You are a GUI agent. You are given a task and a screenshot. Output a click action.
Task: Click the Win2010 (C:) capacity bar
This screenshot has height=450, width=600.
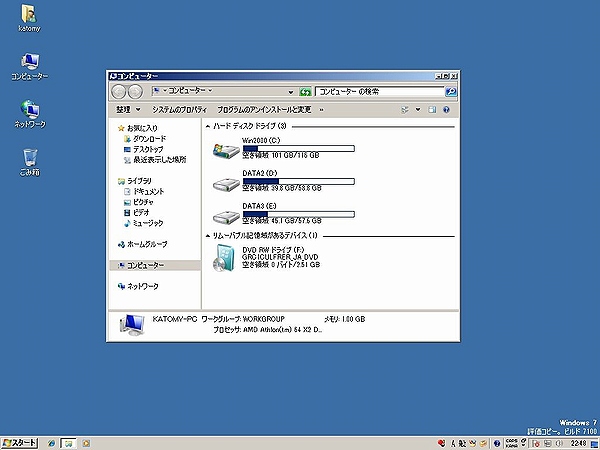(x=298, y=148)
